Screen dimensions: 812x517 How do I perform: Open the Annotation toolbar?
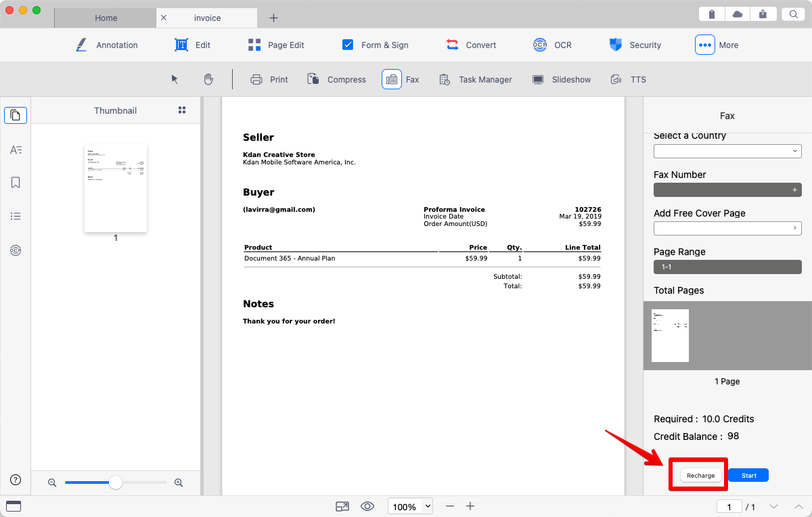(106, 45)
